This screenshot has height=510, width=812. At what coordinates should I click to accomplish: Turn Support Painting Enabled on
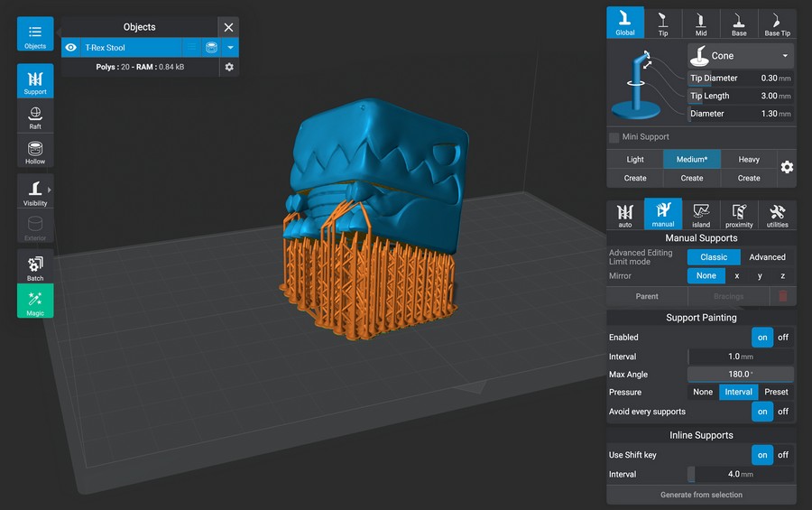762,338
